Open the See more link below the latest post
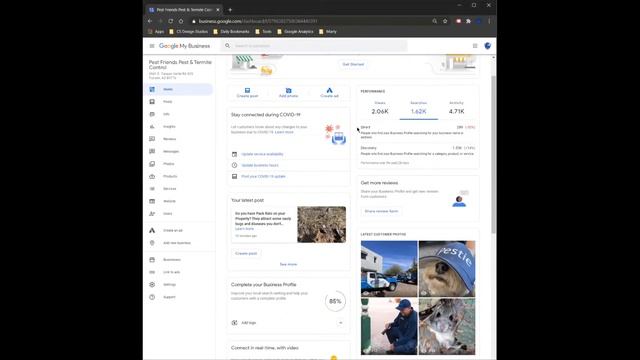 288,264
